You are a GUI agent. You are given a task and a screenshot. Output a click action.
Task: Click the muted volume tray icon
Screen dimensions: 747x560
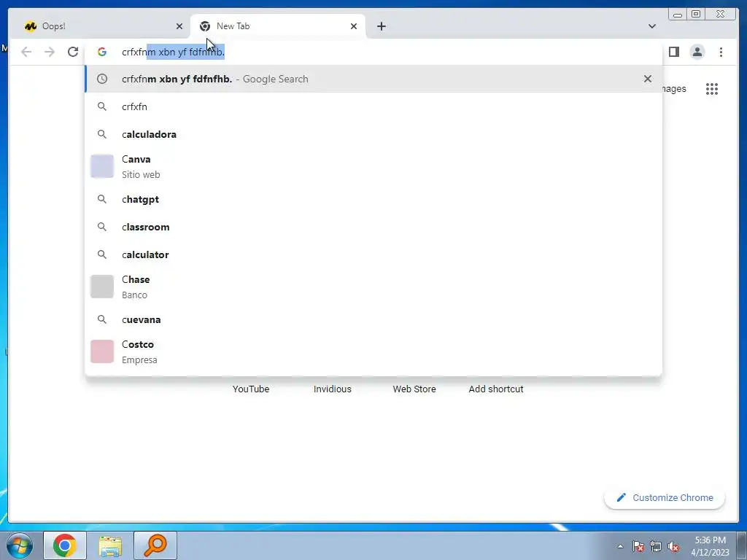673,546
